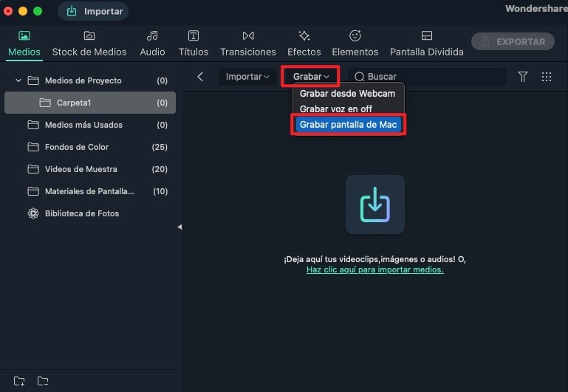The image size is (568, 392).
Task: Select the Medios de Proyecto folder
Action: (x=90, y=80)
